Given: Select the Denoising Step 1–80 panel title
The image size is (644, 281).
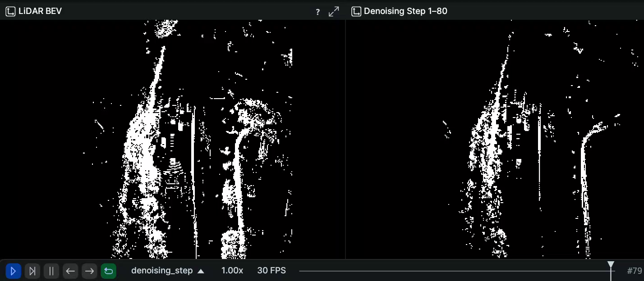Looking at the screenshot, I should point(405,11).
